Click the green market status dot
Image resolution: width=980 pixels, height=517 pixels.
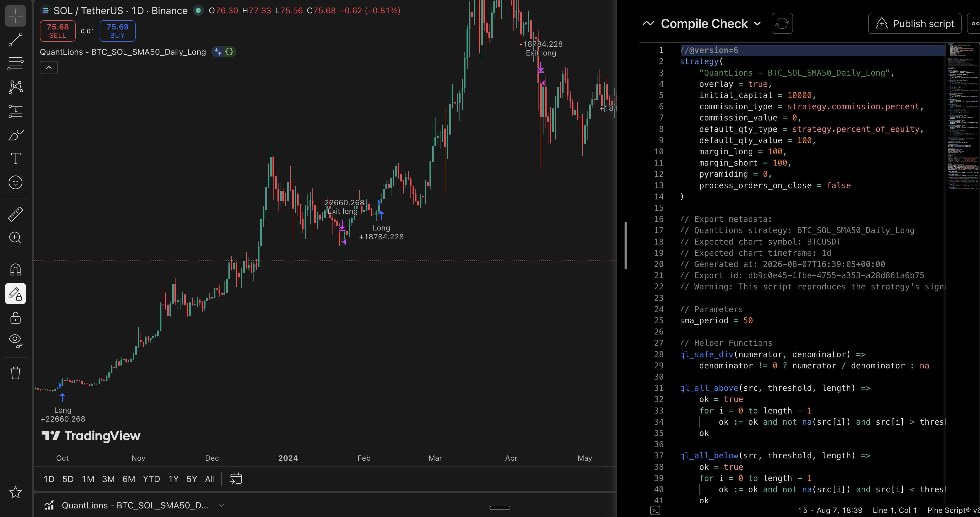(x=198, y=11)
